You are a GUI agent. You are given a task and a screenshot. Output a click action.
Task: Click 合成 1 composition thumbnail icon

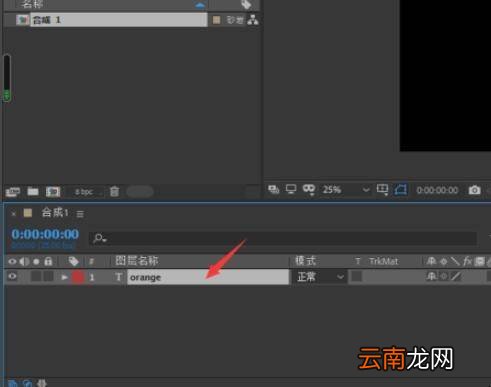click(22, 20)
